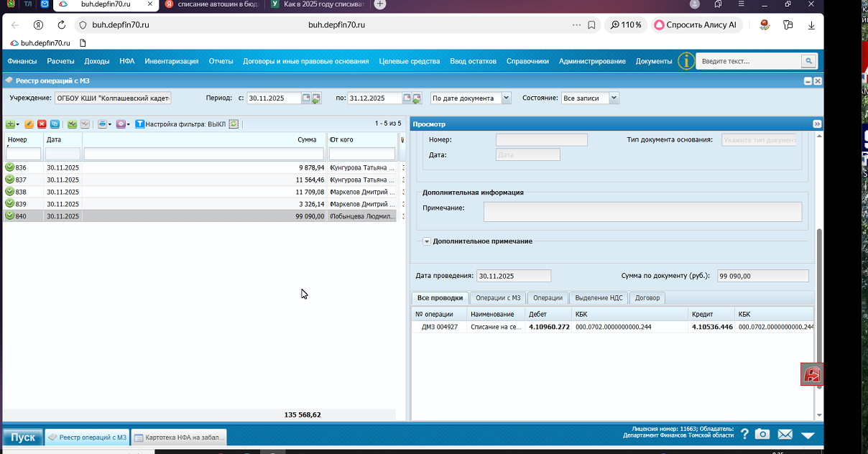Screen dimensions: 868x454
Task: Click the orange edit record toolbar icon
Action: point(29,124)
